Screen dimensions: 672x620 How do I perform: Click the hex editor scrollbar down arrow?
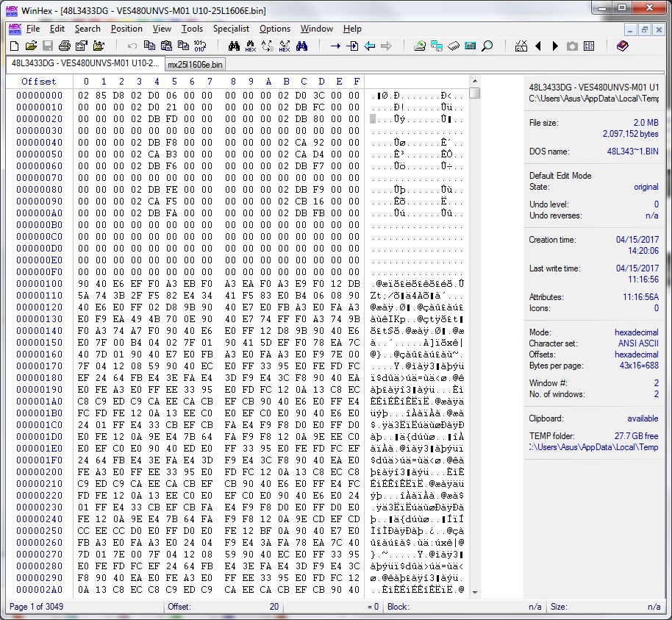pyautogui.click(x=475, y=591)
